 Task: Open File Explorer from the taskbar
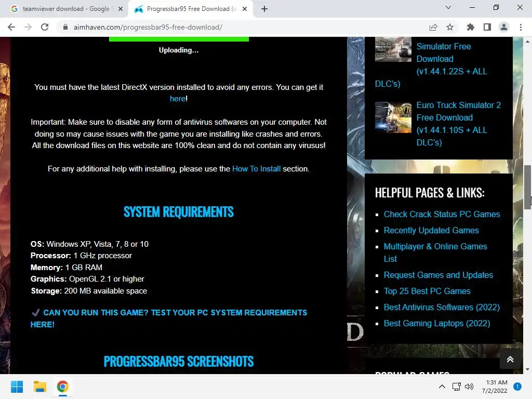(39, 387)
